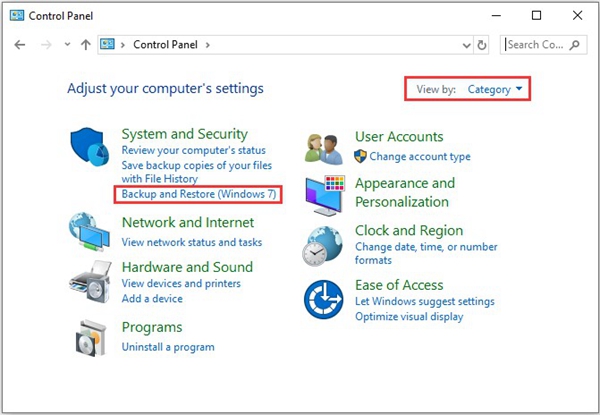Click the System and Security shield icon
The image size is (600, 415).
90,147
